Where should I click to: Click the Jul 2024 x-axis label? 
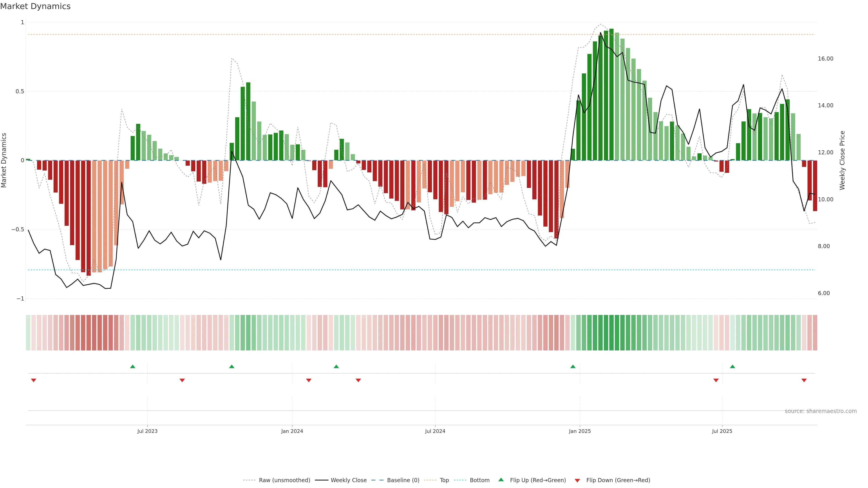[435, 431]
